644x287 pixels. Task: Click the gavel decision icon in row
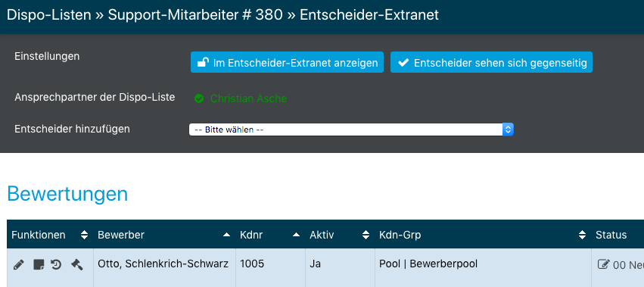pos(76,264)
